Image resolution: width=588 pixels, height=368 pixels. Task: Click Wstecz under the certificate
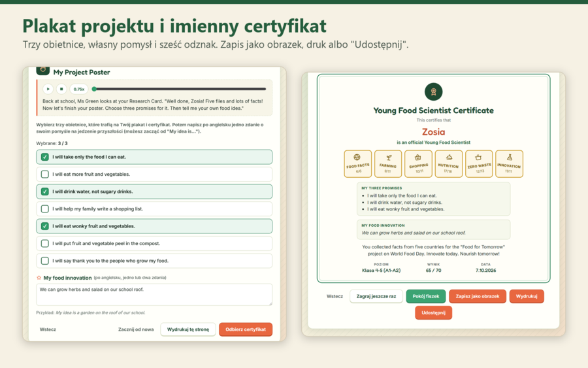335,296
